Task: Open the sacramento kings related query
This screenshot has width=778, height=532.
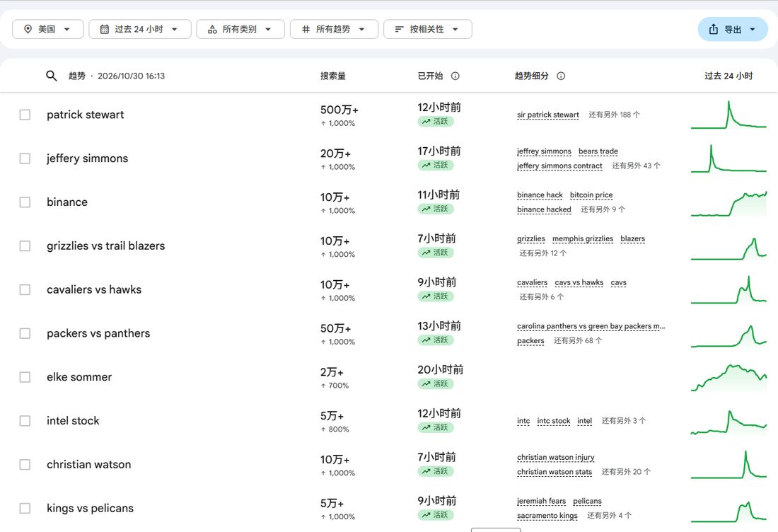Action: click(547, 516)
